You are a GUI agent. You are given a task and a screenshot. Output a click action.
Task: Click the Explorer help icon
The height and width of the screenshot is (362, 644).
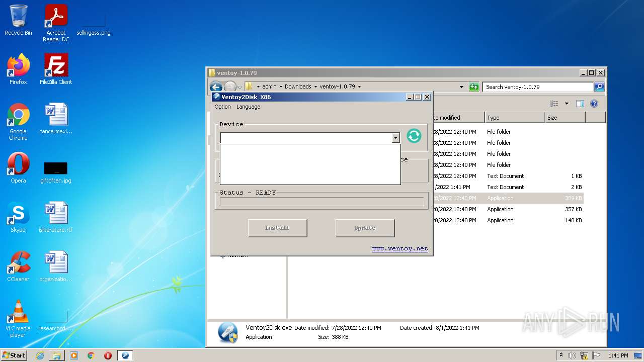[x=594, y=104]
